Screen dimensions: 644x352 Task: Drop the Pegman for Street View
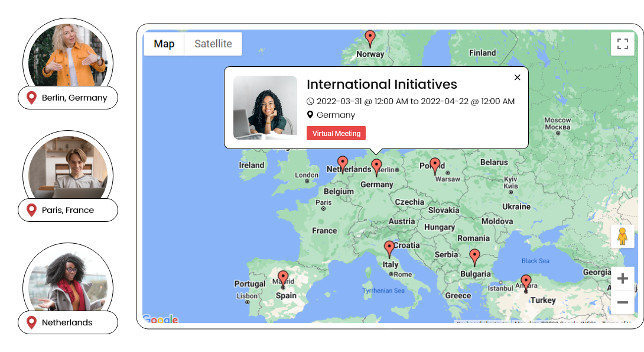pyautogui.click(x=623, y=237)
